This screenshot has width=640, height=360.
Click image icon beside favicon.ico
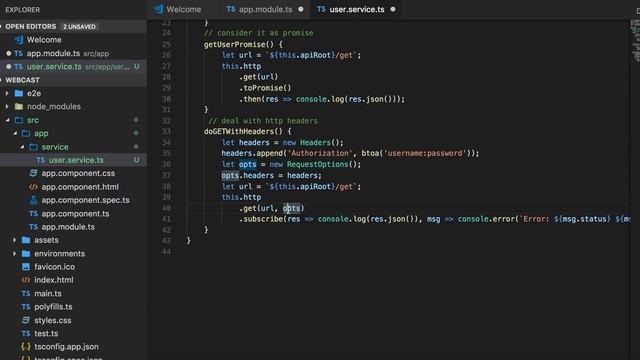pyautogui.click(x=26, y=267)
